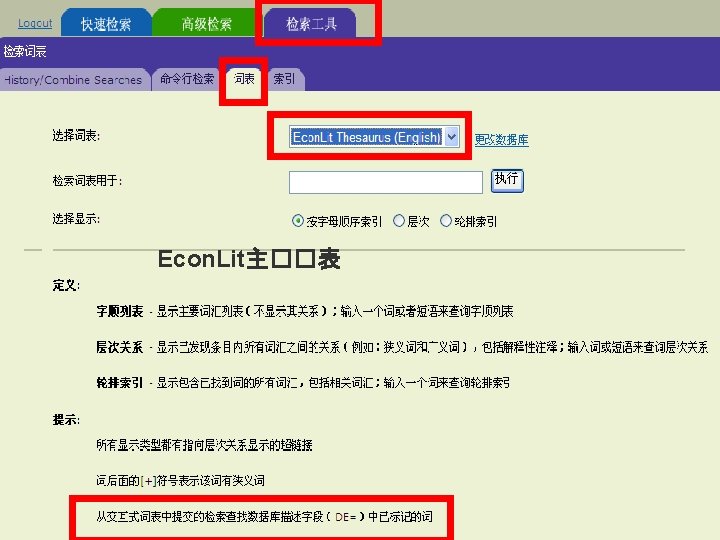Click the 选择词表 label text
720x540 pixels.
tap(76, 135)
